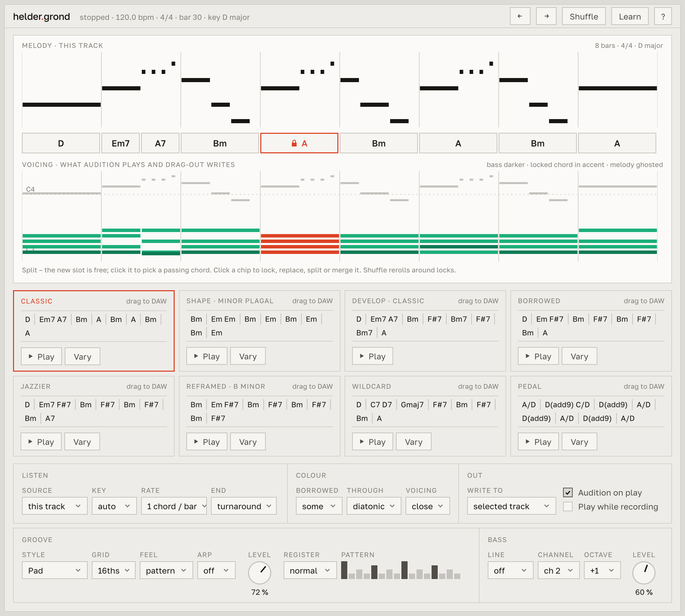
Task: Select the Jazzier suggestion card title
Action: 36,386
